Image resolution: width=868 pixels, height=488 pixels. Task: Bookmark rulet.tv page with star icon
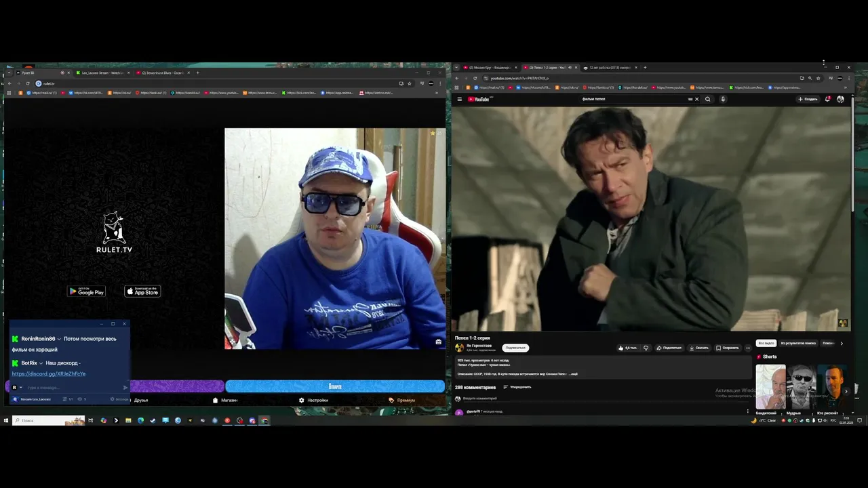(410, 83)
